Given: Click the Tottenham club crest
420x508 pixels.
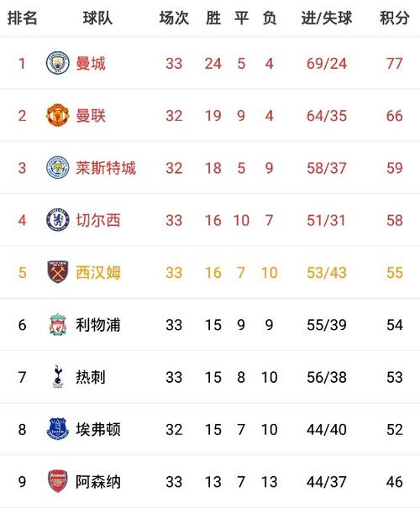Looking at the screenshot, I should click(x=58, y=377).
